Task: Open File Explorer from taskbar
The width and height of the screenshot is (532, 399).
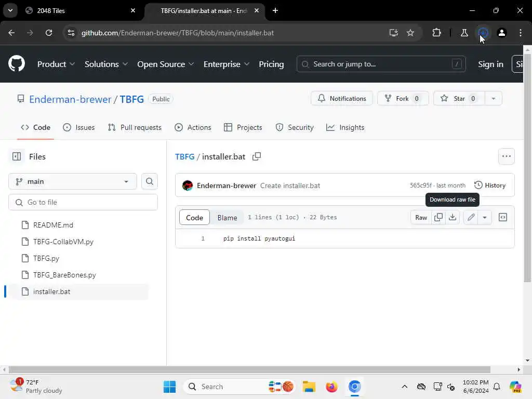Action: 309,387
